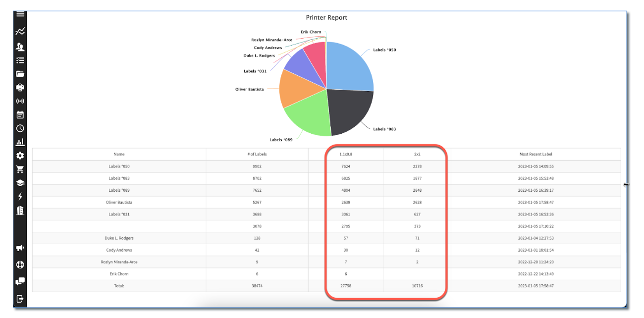644x318 pixels.
Task: Open the printer icon in the sidebar
Action: 20,88
